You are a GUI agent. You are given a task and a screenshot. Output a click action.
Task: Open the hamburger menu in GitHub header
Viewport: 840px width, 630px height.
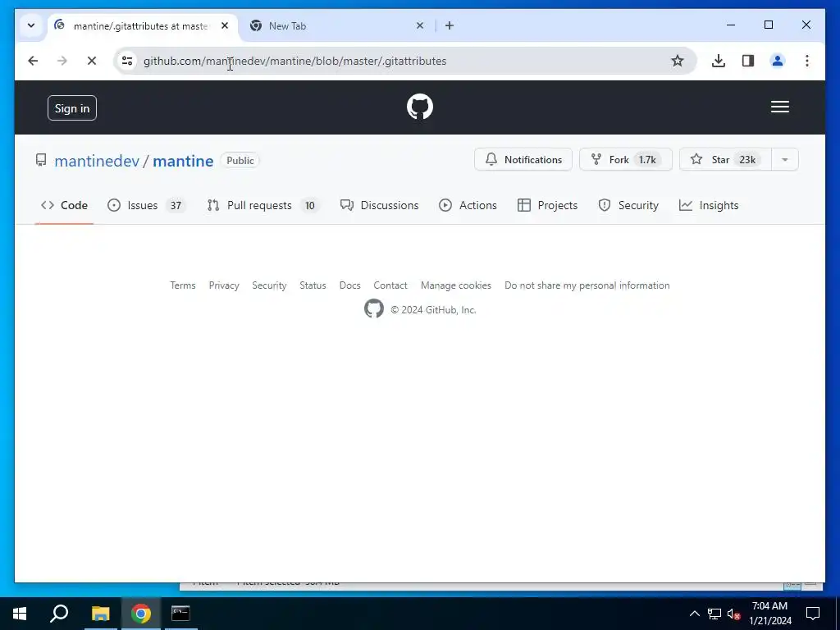click(779, 107)
